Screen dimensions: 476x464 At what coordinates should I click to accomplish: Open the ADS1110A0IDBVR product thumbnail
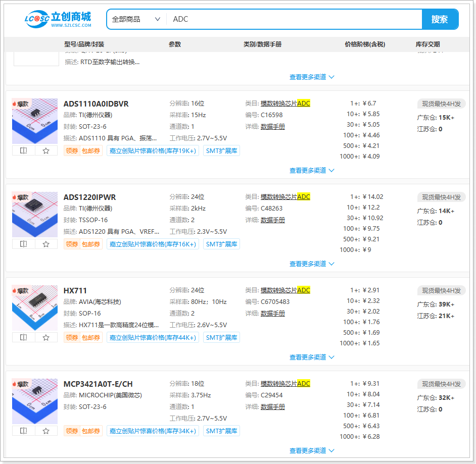click(35, 121)
